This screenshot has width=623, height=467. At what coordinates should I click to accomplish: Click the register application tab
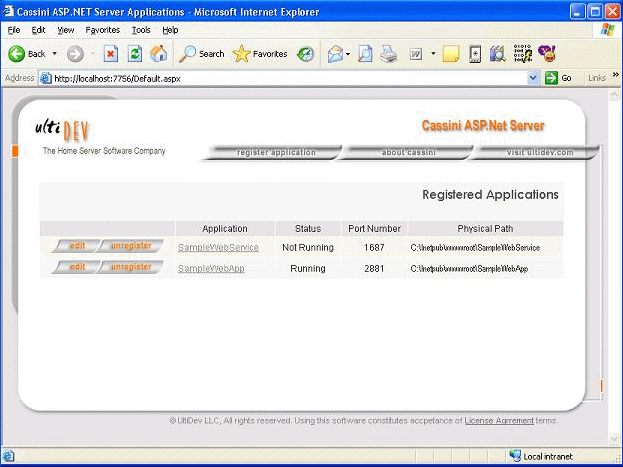click(x=272, y=153)
